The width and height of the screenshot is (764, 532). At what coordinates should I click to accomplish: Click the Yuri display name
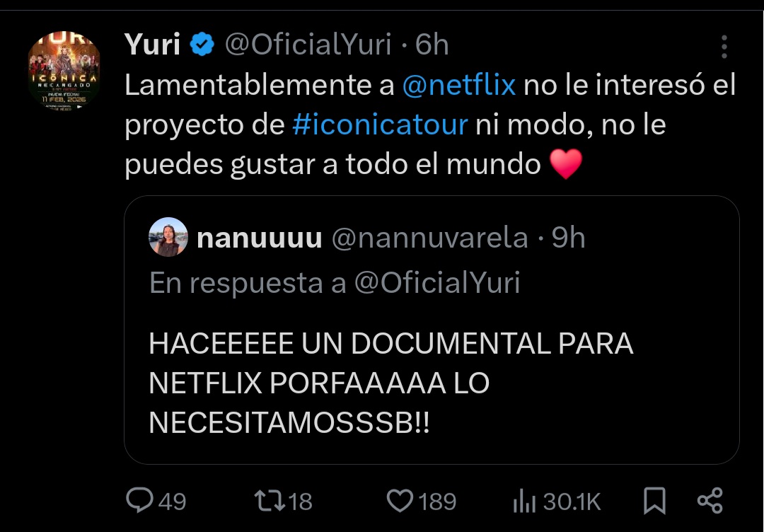point(151,45)
